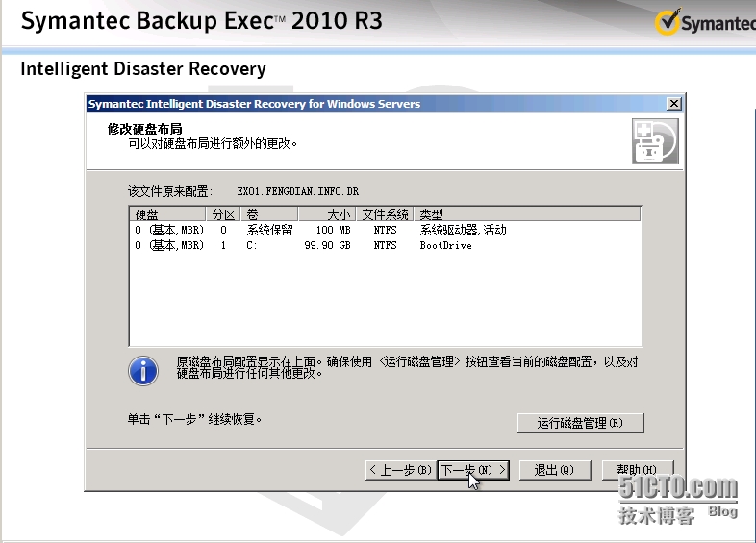Viewport: 756px width, 543px height.
Task: Click the 单击“下一步”继续恢复 instruction text
Action: (195, 419)
